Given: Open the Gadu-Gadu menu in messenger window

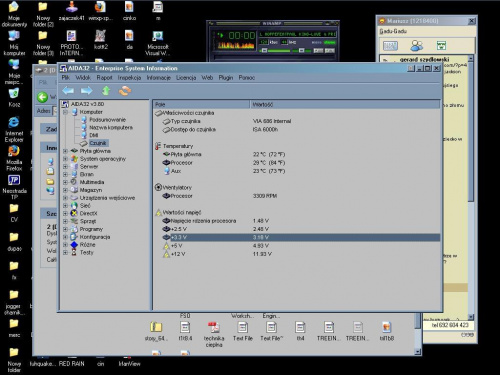Looking at the screenshot, I should (x=393, y=31).
